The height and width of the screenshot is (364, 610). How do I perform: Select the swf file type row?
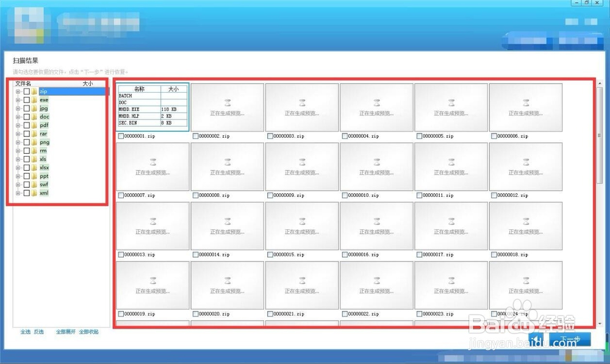[x=60, y=185]
